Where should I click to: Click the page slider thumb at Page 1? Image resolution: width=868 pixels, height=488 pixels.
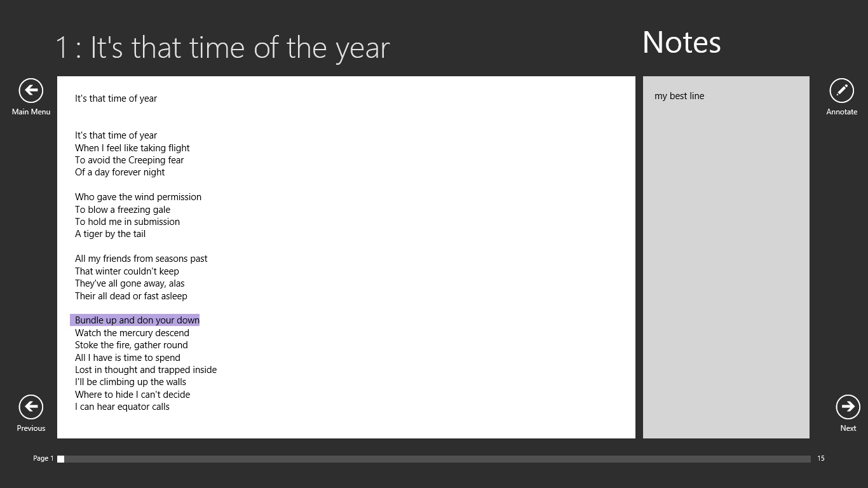tap(61, 459)
